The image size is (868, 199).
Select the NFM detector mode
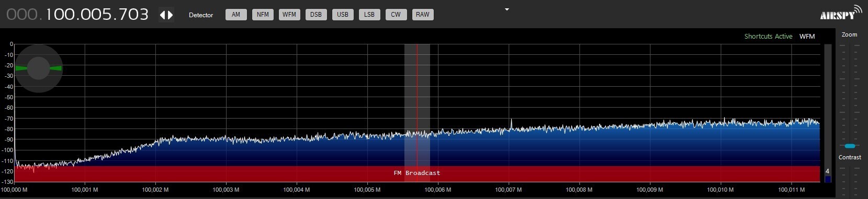pyautogui.click(x=263, y=15)
